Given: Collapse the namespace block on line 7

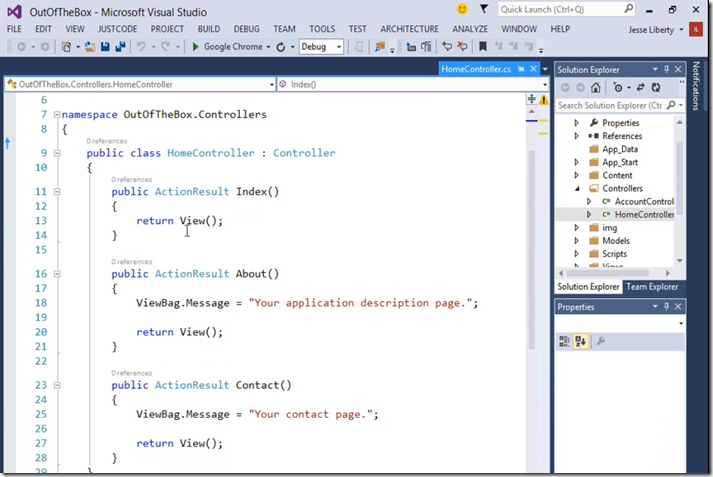Looking at the screenshot, I should click(x=57, y=115).
